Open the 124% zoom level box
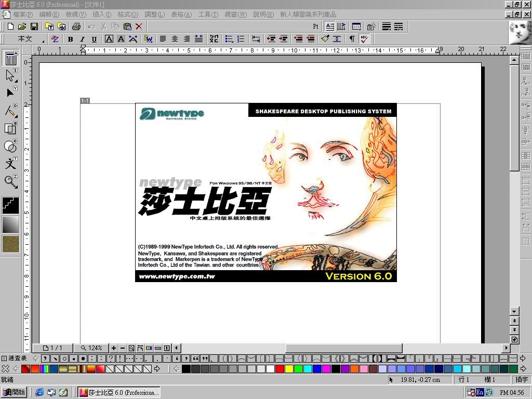The width and height of the screenshot is (532, 399). [91, 348]
